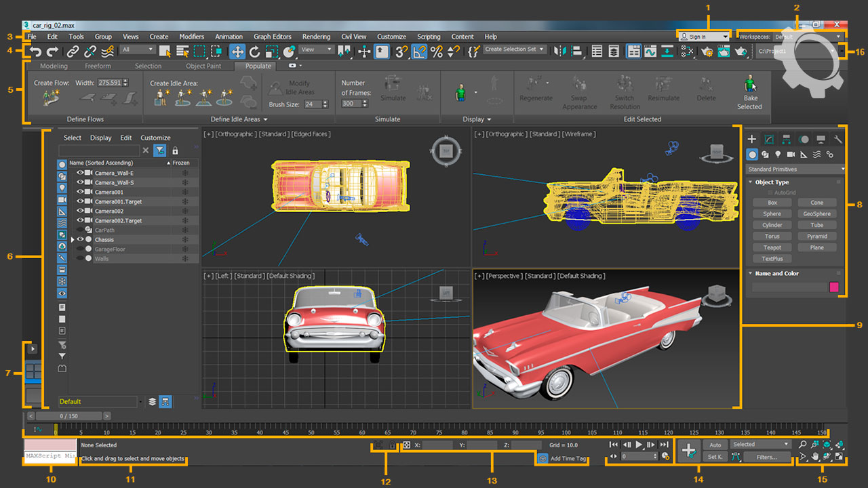This screenshot has height=488, width=868.
Task: Open the Standard Primitives dropdown
Action: pos(795,169)
